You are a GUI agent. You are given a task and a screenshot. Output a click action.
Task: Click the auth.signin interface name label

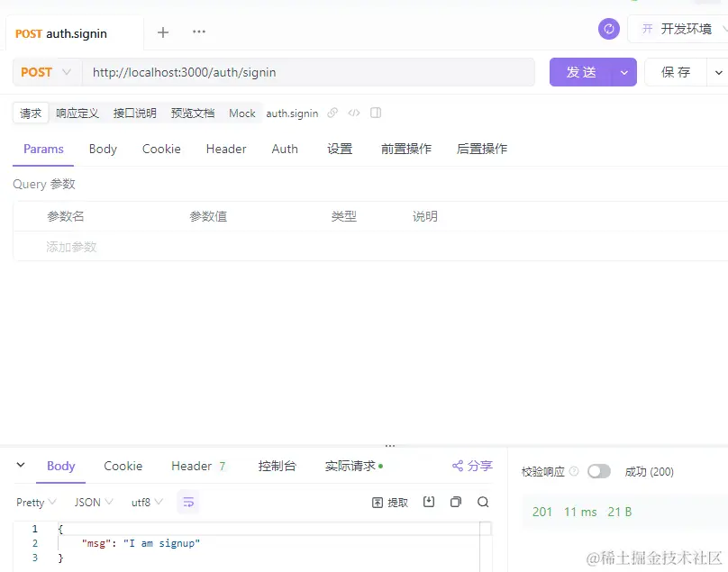coord(292,113)
